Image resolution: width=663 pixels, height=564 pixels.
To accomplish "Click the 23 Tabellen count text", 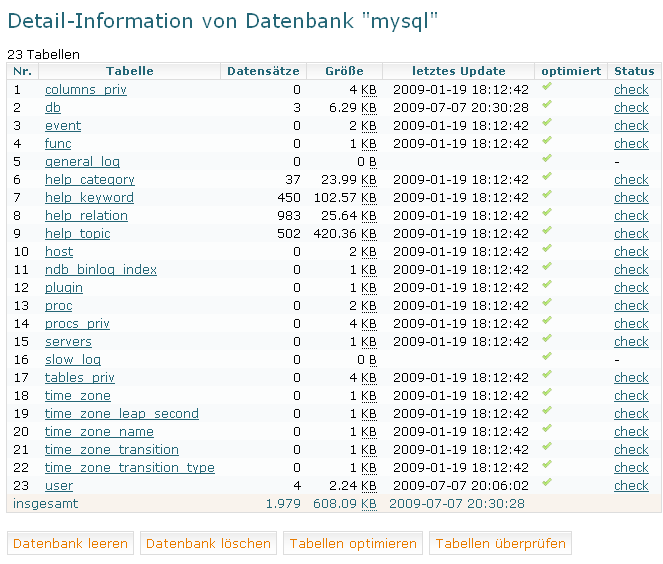I will coord(44,55).
